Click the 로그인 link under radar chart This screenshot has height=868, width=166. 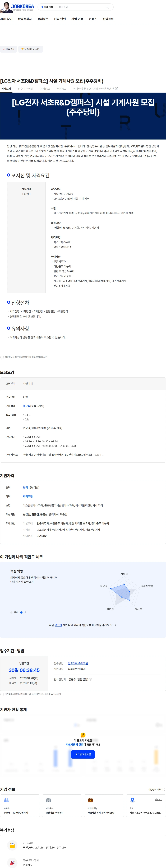tap(58, 625)
